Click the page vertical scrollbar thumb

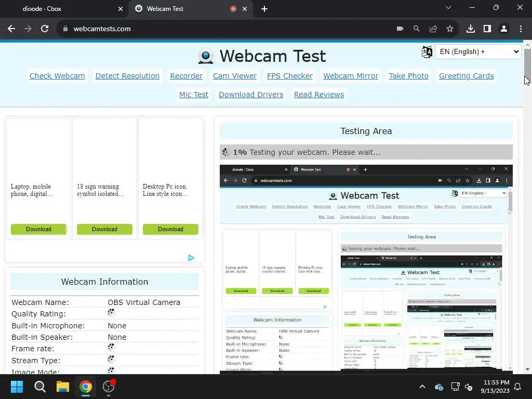(x=527, y=64)
